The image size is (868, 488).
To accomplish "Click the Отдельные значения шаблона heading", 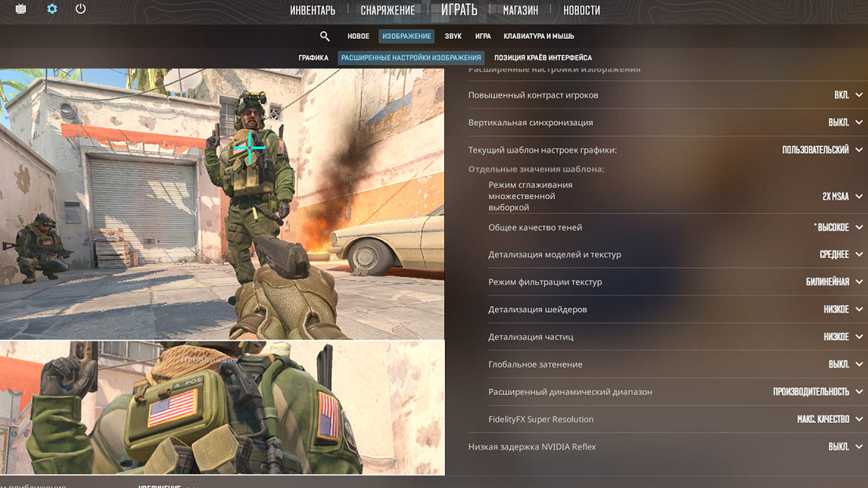I will click(536, 169).
